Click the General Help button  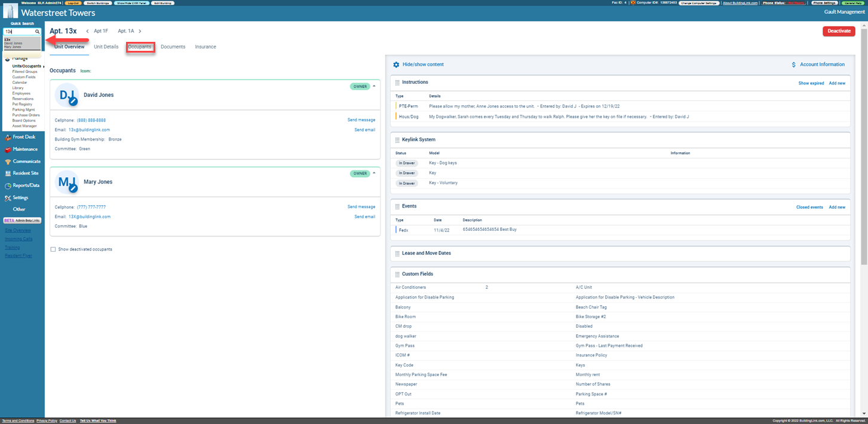click(x=853, y=3)
